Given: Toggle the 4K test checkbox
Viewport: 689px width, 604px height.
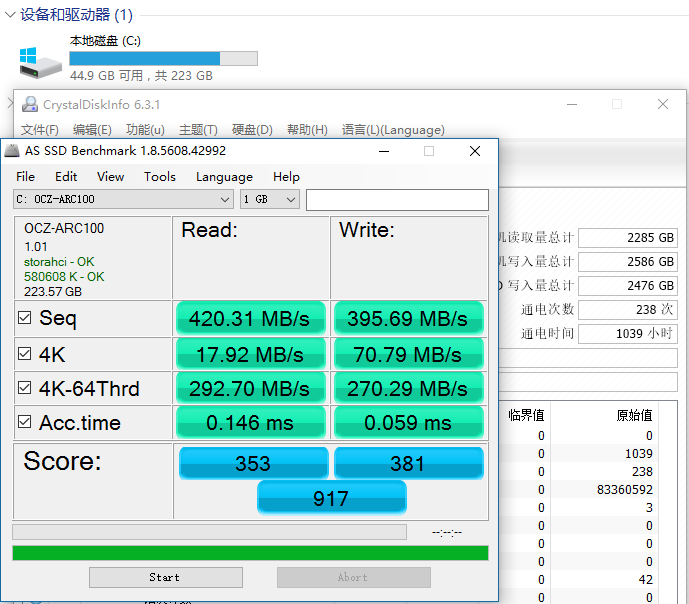Looking at the screenshot, I should [25, 354].
